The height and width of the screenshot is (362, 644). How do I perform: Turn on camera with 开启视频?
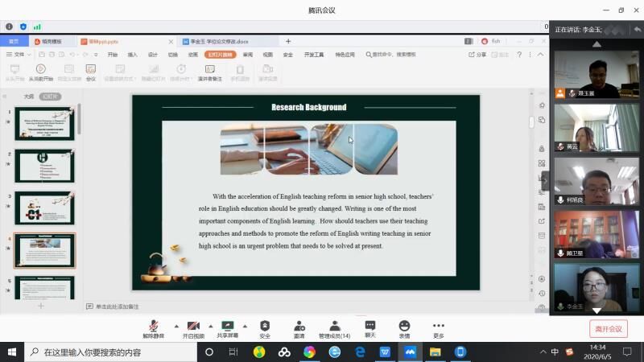(193, 327)
